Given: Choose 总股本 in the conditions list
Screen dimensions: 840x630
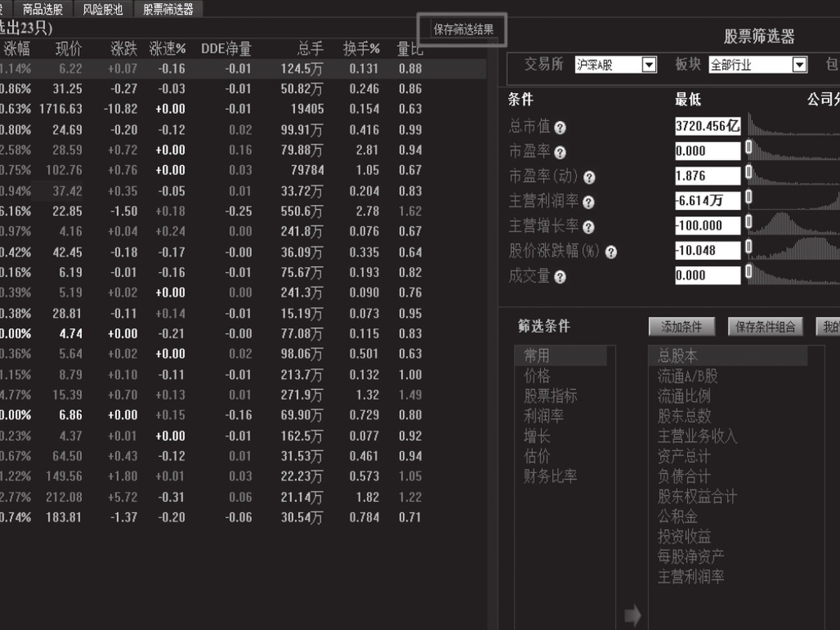Looking at the screenshot, I should (729, 356).
